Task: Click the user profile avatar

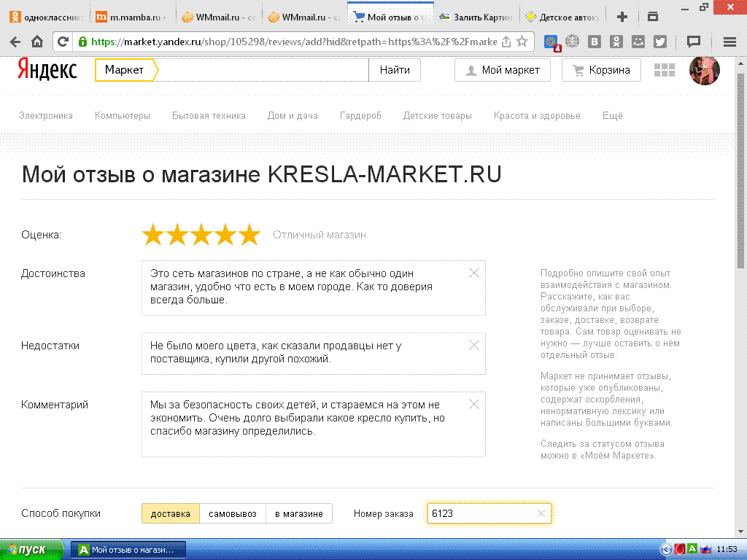Action: (x=704, y=71)
